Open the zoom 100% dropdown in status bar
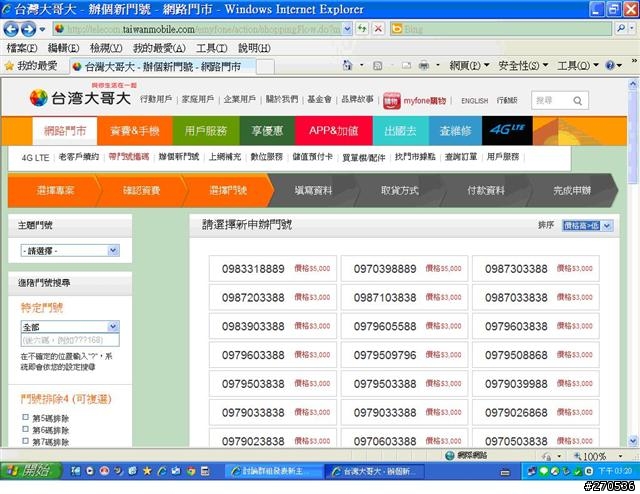 click(620, 456)
